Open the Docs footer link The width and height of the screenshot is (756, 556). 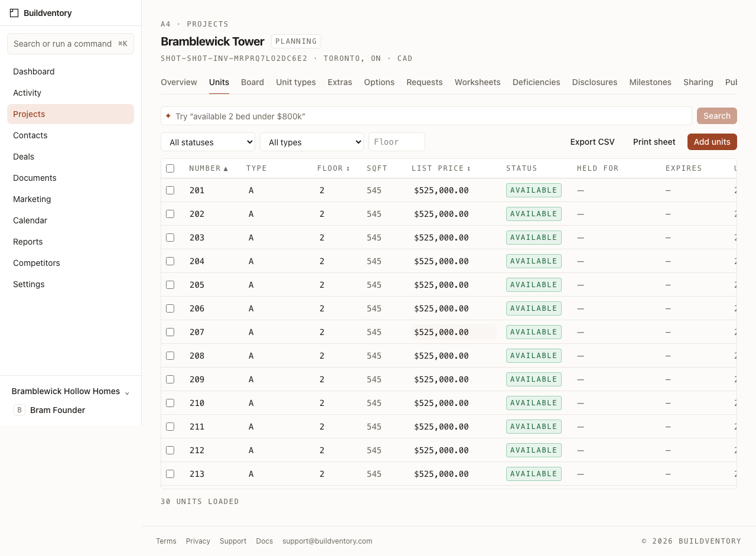pos(265,541)
